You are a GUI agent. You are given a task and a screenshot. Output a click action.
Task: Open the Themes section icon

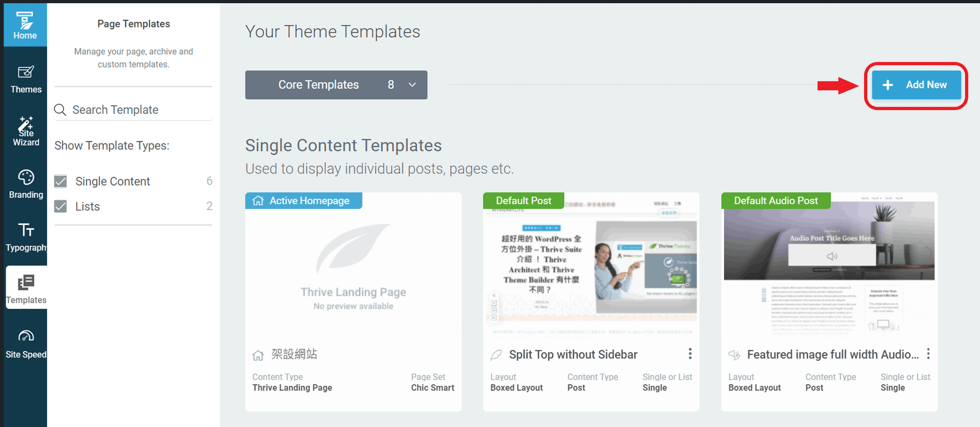click(x=26, y=72)
